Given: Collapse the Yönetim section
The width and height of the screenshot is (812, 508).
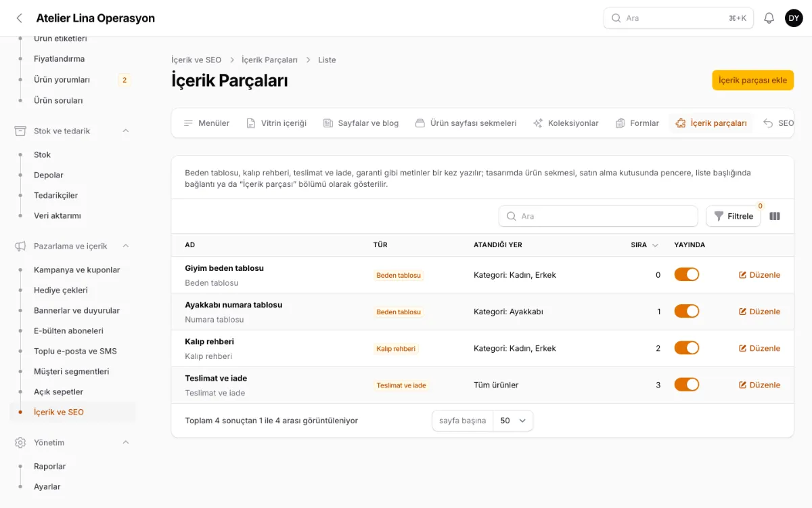Looking at the screenshot, I should point(126,442).
